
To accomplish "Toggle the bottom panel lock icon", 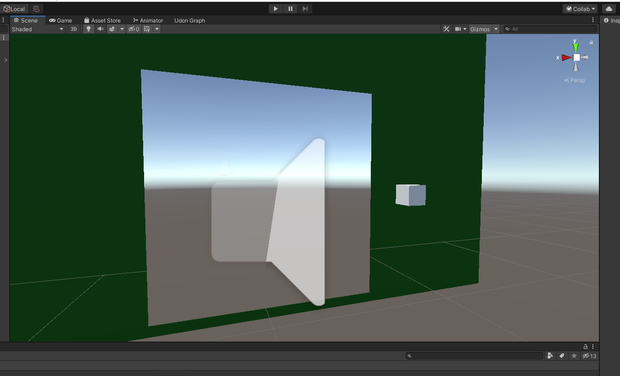I will [x=586, y=346].
